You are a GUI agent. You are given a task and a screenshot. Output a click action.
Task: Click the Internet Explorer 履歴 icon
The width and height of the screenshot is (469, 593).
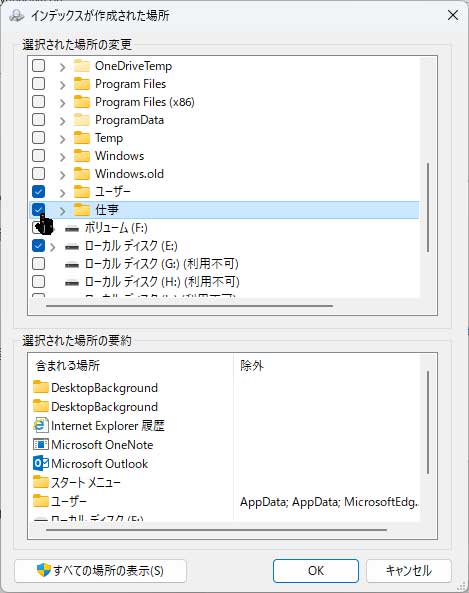(41, 425)
